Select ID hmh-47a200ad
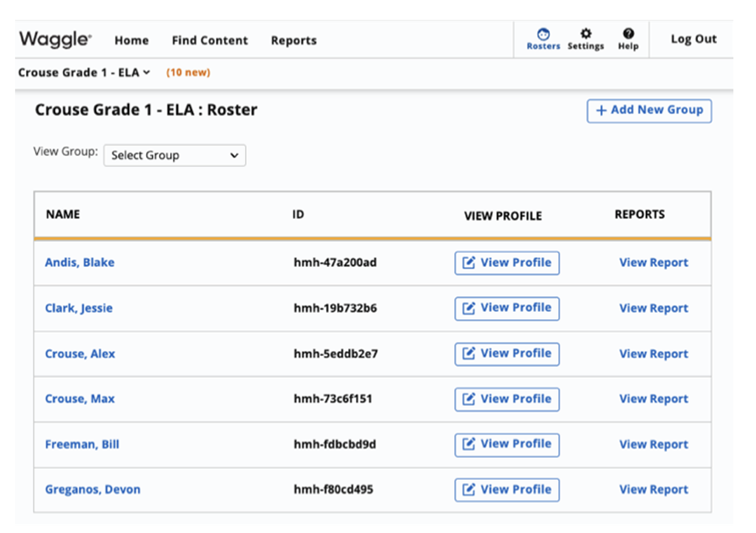The height and width of the screenshot is (533, 756). [x=335, y=263]
